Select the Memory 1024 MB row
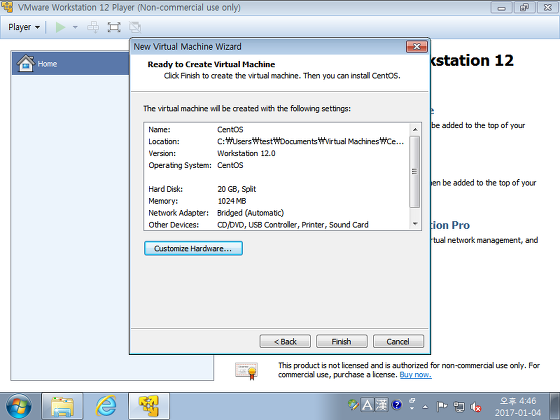The image size is (560, 420). [277, 201]
